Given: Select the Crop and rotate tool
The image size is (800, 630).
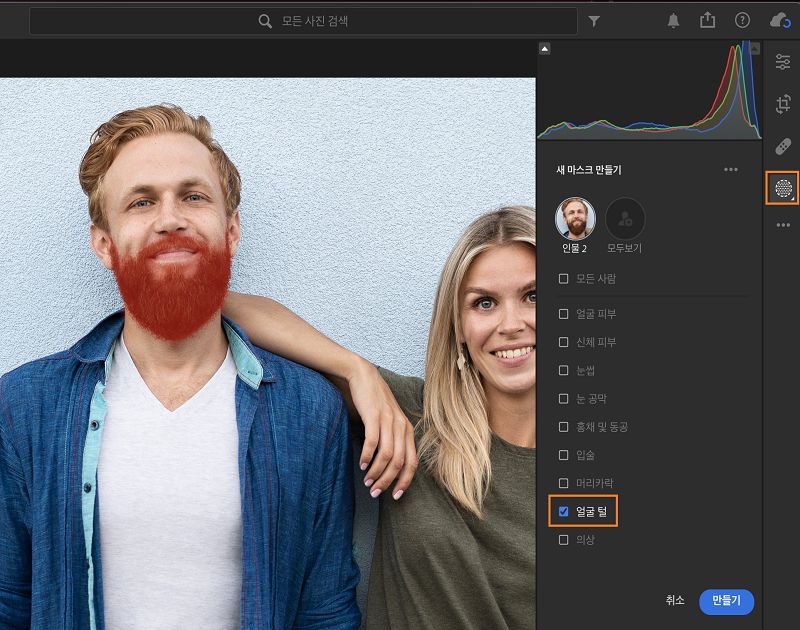Looking at the screenshot, I should click(783, 104).
